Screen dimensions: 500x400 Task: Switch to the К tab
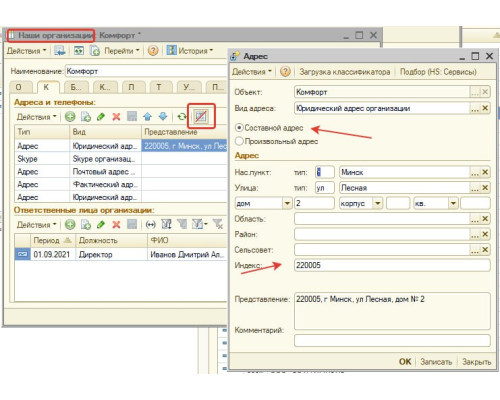(x=46, y=87)
